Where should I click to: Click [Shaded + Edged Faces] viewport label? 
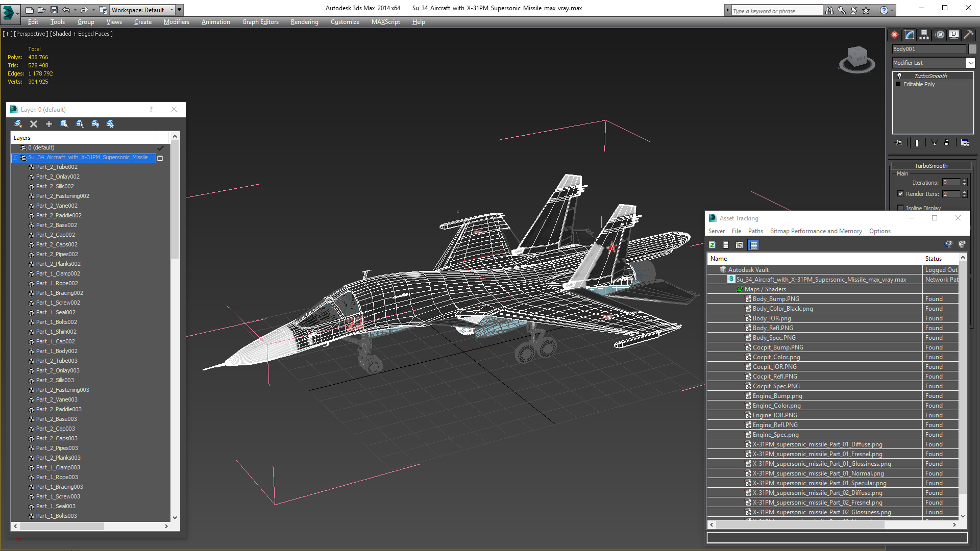tap(81, 34)
